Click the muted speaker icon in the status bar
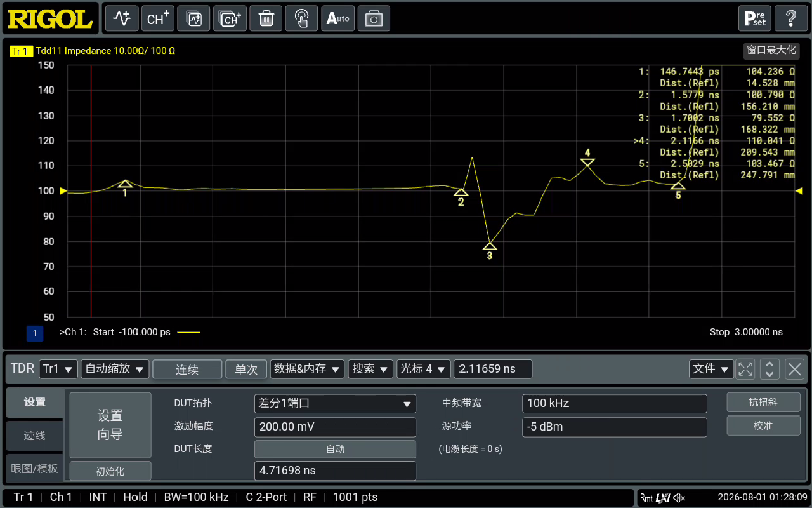This screenshot has width=812, height=508. (x=679, y=498)
